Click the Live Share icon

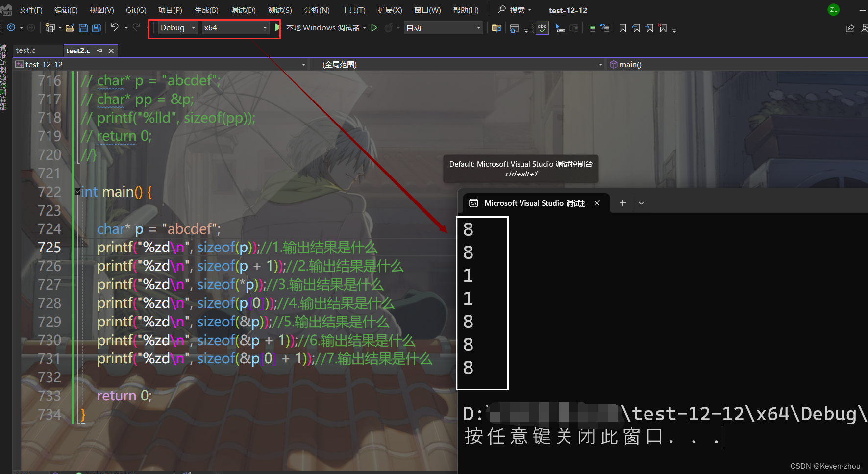pos(850,28)
